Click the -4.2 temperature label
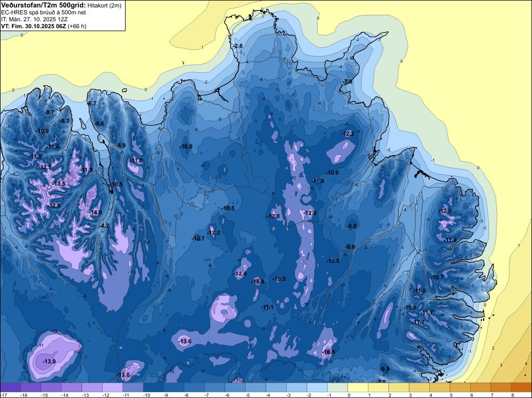This screenshot has width=532, height=398. point(104,226)
